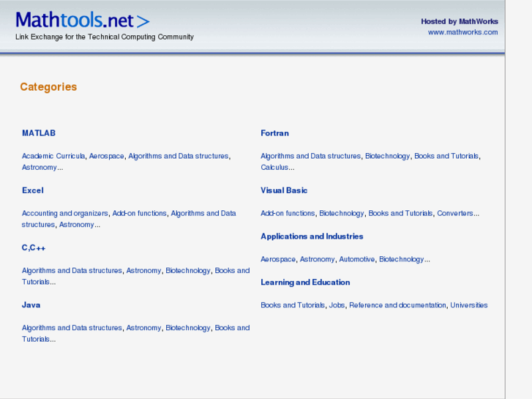This screenshot has width=532, height=399.
Task: Open Algorithms and Data structures under Excel
Action: pos(129,219)
